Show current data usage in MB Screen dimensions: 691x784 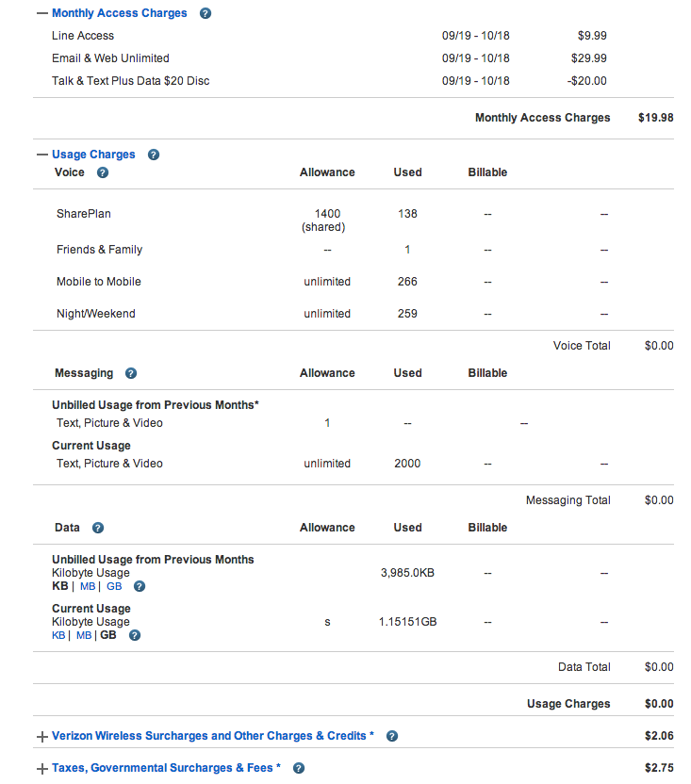coord(84,635)
